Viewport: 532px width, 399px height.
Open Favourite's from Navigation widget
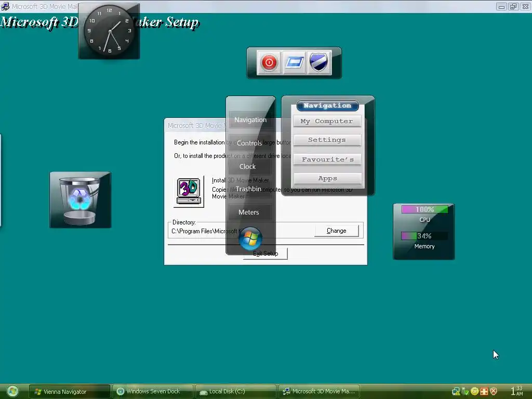coord(327,159)
